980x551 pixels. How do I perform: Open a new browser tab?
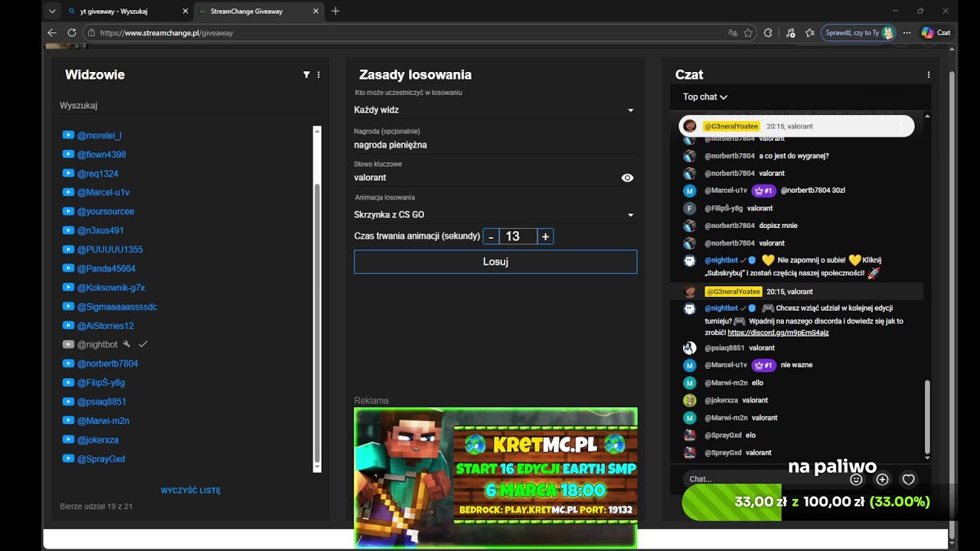tap(335, 11)
